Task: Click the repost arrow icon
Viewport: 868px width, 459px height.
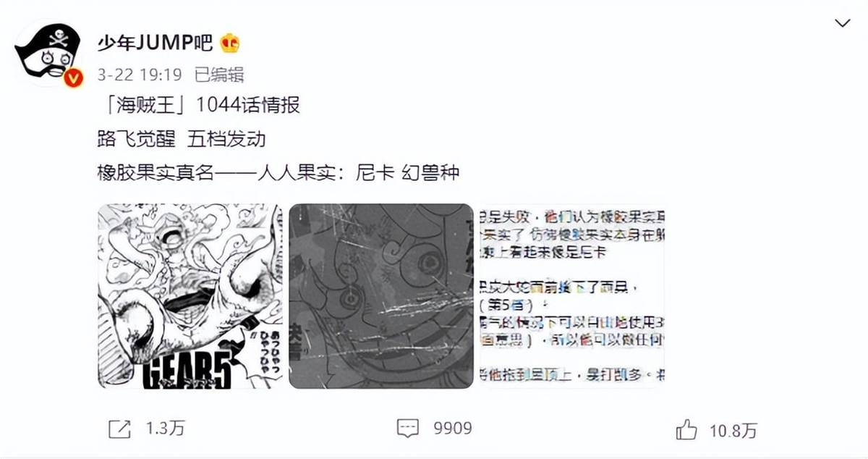Action: pyautogui.click(x=119, y=429)
